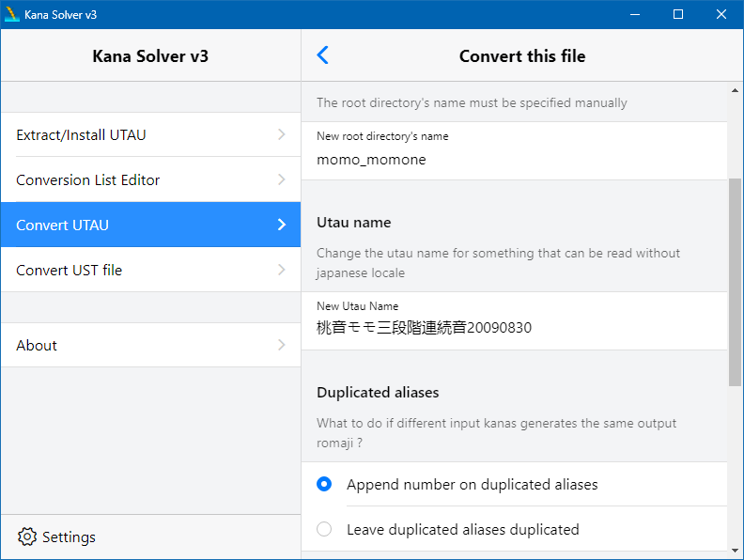Open the Conversion List Editor menu item

pyautogui.click(x=151, y=179)
